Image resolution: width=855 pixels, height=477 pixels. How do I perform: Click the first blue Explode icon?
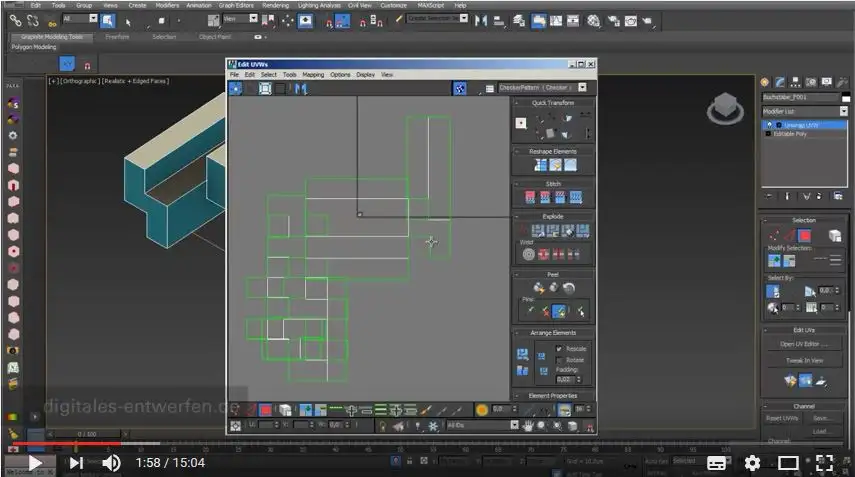coord(538,231)
